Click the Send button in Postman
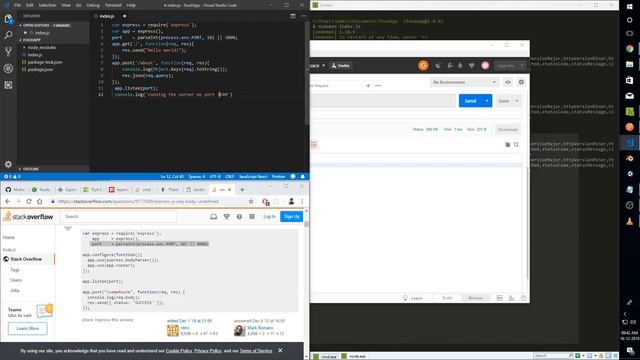The width and height of the screenshot is (640, 360). [x=470, y=101]
